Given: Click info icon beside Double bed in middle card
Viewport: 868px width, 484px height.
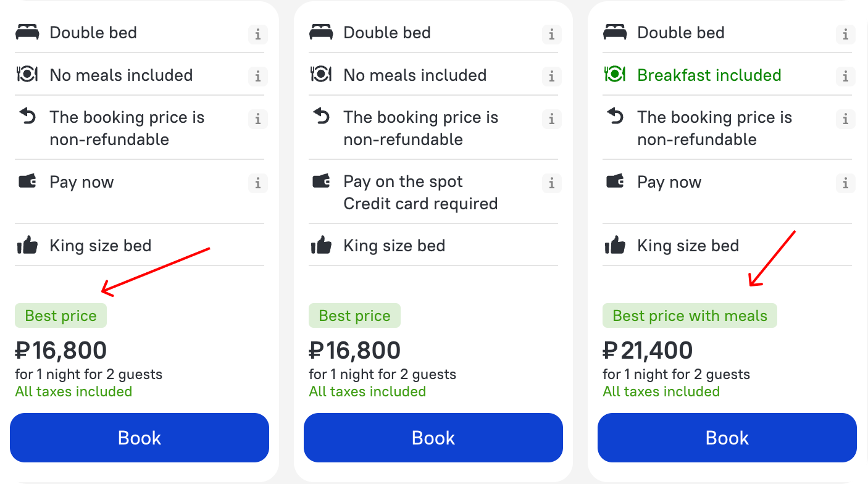Looking at the screenshot, I should pos(551,35).
